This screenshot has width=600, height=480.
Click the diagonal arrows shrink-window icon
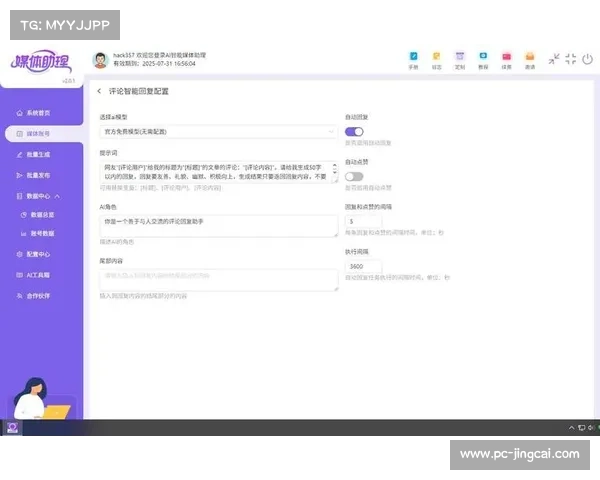[554, 59]
